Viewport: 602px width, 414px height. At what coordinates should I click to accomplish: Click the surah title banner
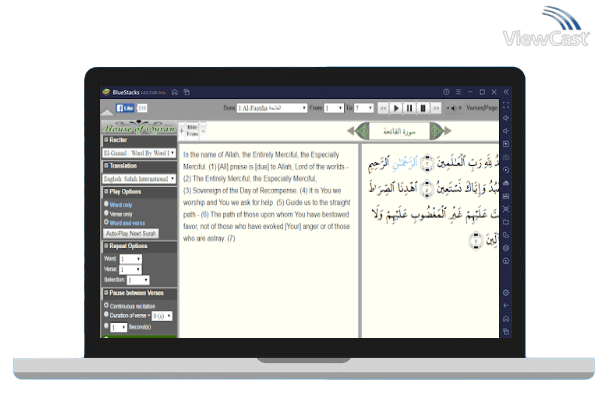[399, 131]
